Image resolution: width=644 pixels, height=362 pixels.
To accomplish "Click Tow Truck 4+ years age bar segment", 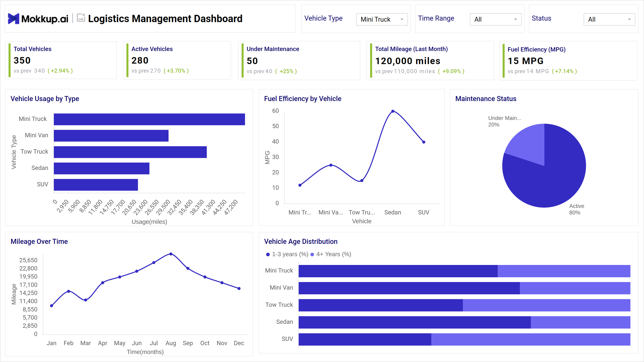I will 547,305.
